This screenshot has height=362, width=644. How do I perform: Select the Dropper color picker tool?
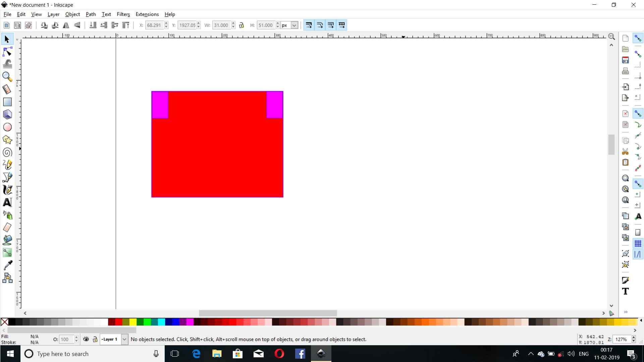7,265
